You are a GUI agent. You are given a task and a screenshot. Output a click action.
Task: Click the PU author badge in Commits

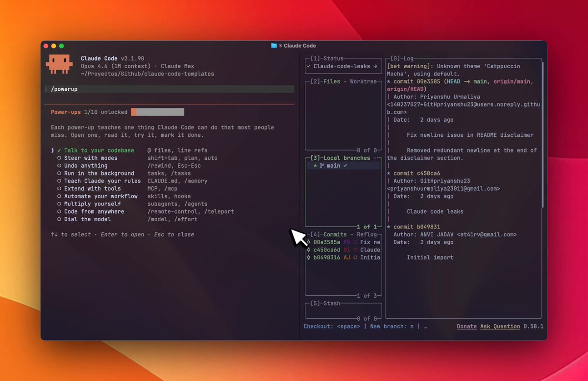[347, 242]
